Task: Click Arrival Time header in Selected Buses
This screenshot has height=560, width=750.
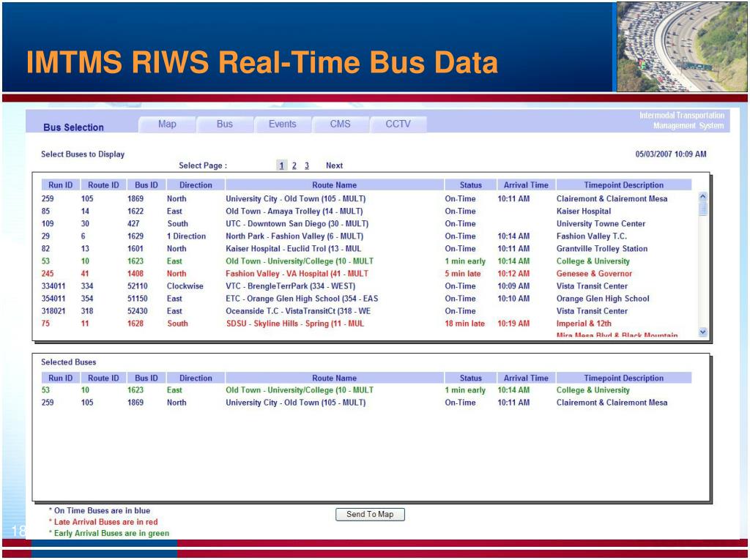Action: pos(526,378)
